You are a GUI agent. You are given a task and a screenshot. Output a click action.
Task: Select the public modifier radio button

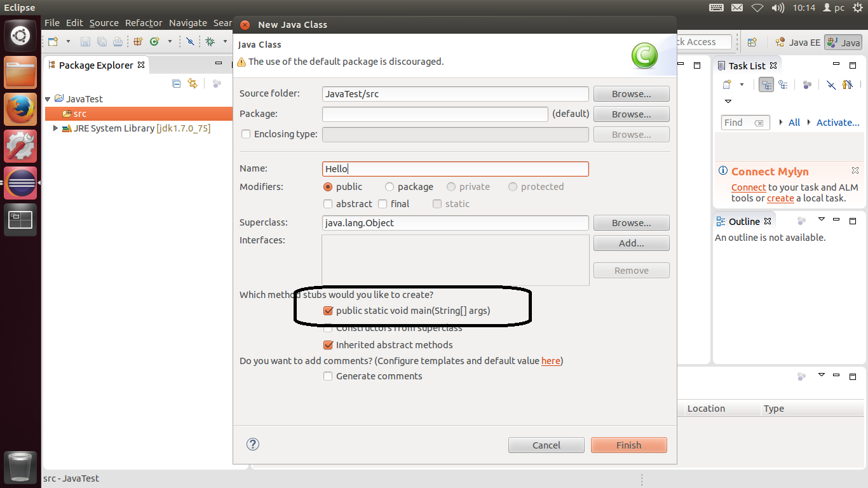click(x=328, y=187)
